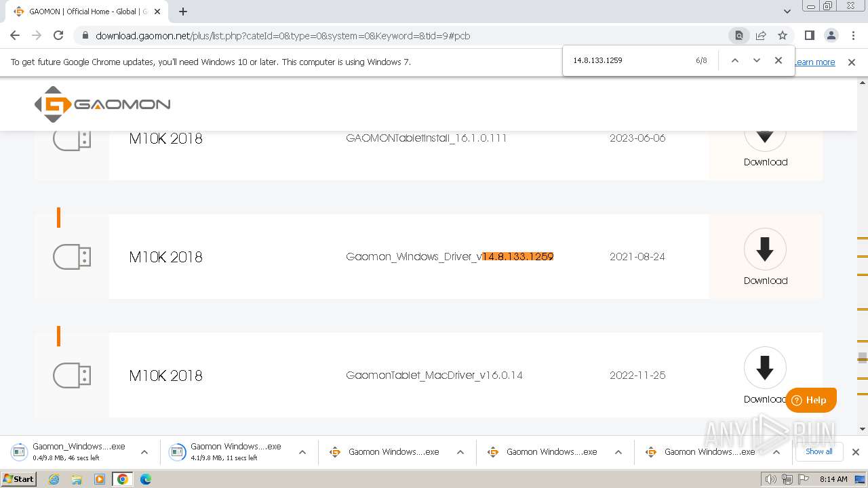Reload the Gaomon download page
Screen dimensions: 868x488
[x=58, y=35]
